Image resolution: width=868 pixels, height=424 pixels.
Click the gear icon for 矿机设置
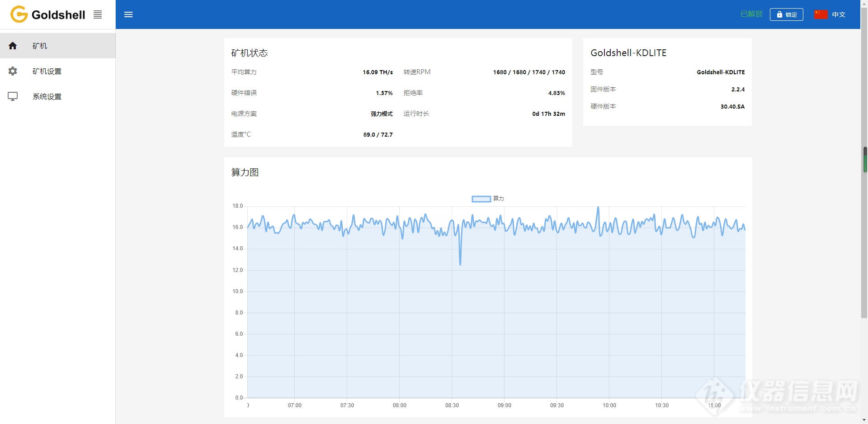point(13,71)
